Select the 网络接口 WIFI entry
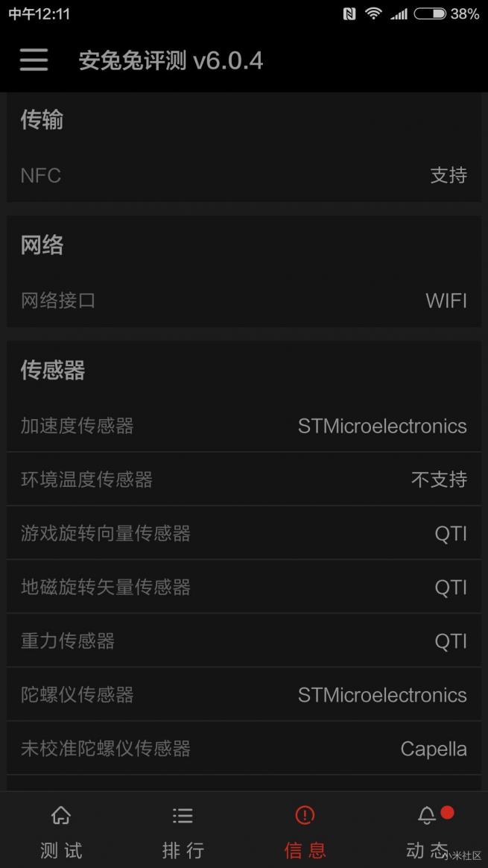Viewport: 488px width, 868px height. pos(244,301)
